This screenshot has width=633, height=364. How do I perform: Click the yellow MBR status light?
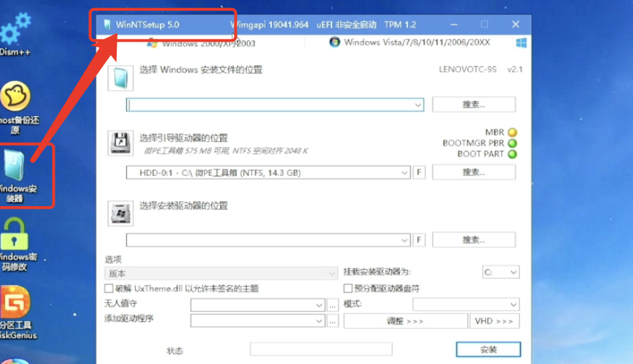tap(512, 132)
